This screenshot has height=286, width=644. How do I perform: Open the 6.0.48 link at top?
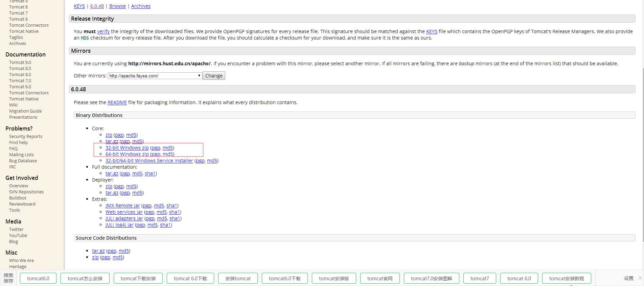coord(97,6)
